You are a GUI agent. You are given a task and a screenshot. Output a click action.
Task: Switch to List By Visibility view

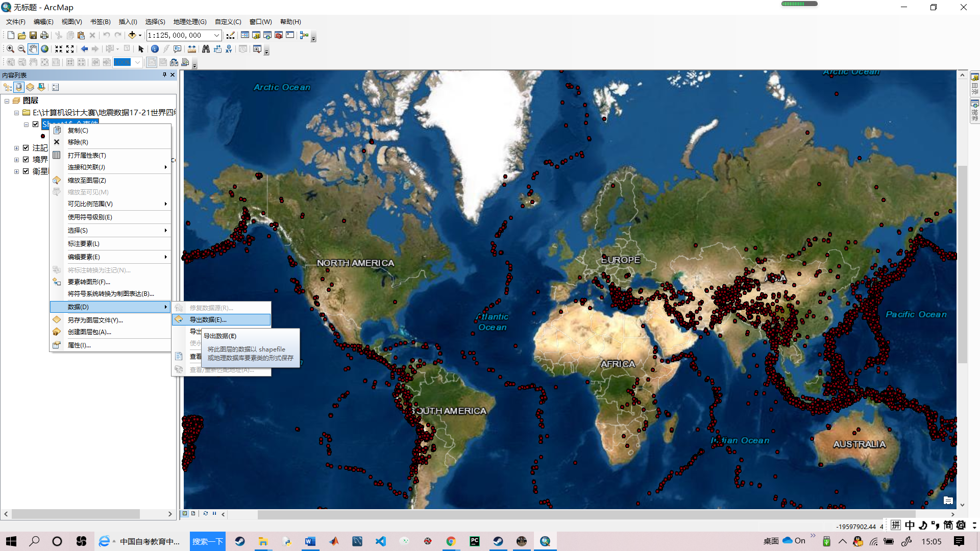pos(30,87)
